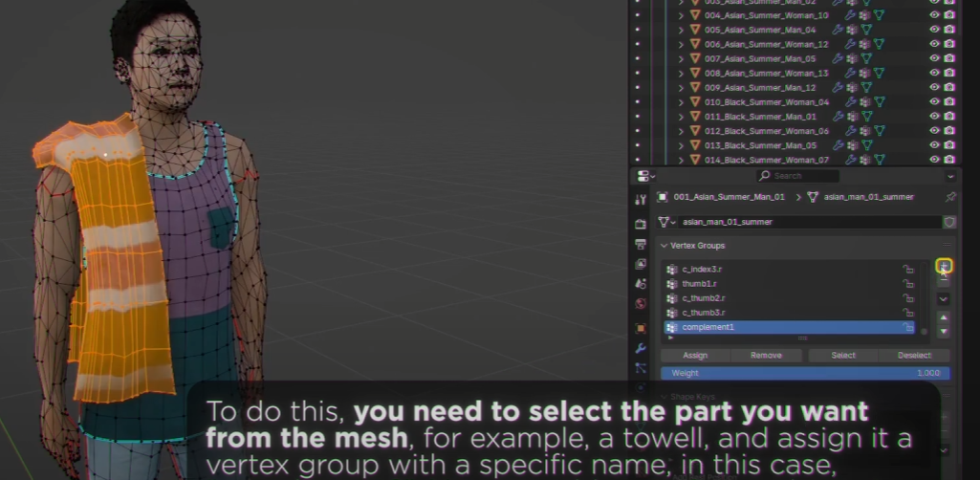Click modifier wrench icon on 007_Asian_Summer_Man_05
This screenshot has height=480, width=980.
click(x=838, y=58)
